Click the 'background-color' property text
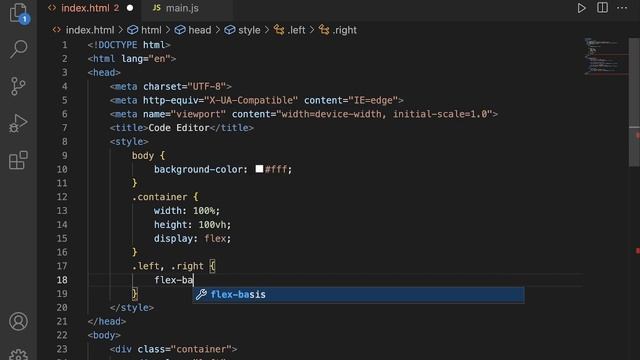640x360 pixels. (x=198, y=169)
